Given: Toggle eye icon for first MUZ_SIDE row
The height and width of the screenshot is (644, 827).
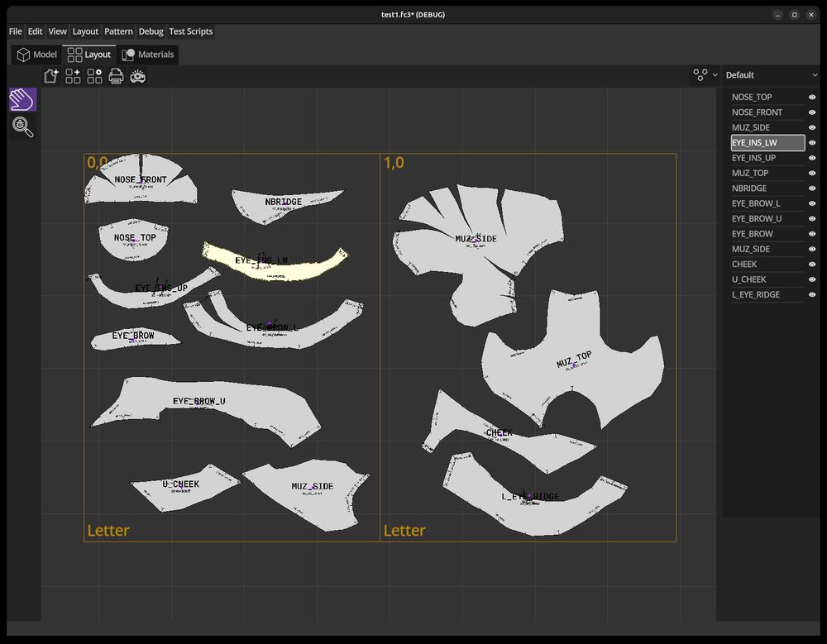Looking at the screenshot, I should coord(812,127).
